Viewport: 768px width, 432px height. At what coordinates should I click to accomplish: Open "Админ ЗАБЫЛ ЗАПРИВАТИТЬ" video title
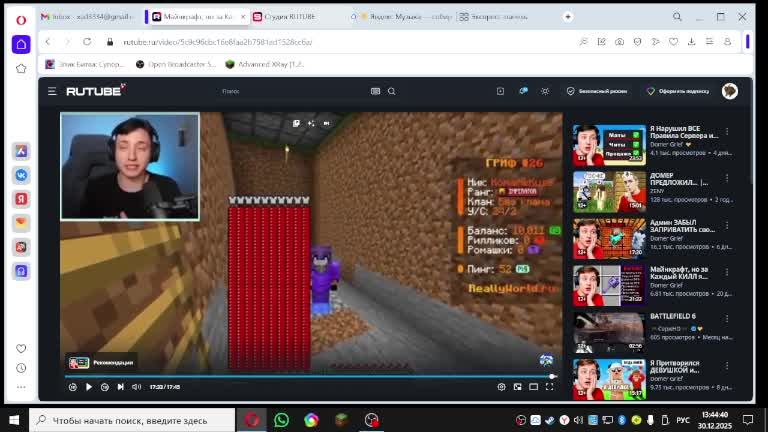pyautogui.click(x=682, y=226)
